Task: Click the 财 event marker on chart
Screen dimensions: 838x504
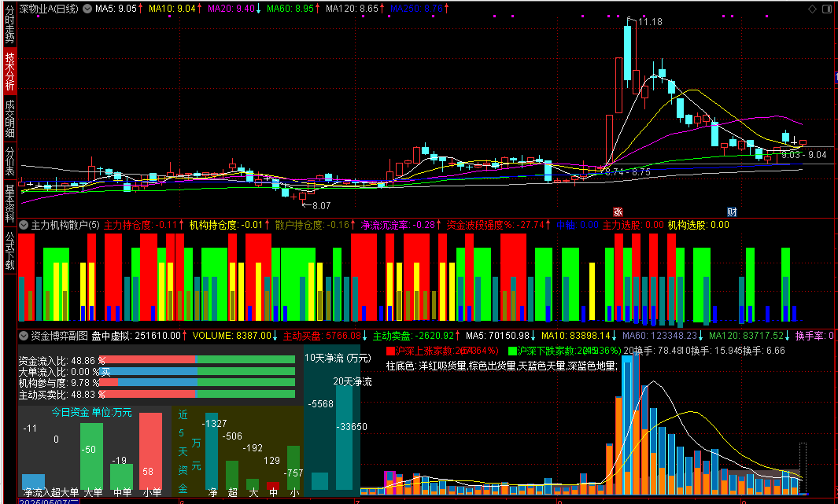Action: pyautogui.click(x=732, y=212)
